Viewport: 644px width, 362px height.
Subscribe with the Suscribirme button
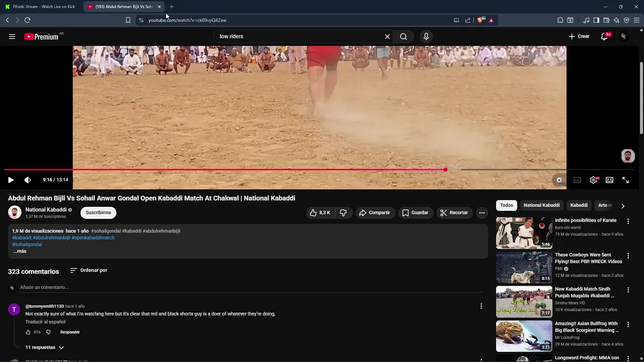click(x=98, y=213)
